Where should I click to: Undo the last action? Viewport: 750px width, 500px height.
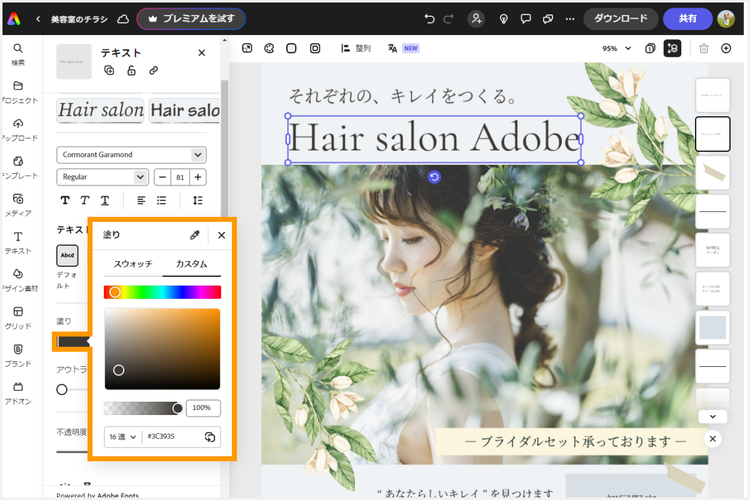[x=430, y=19]
